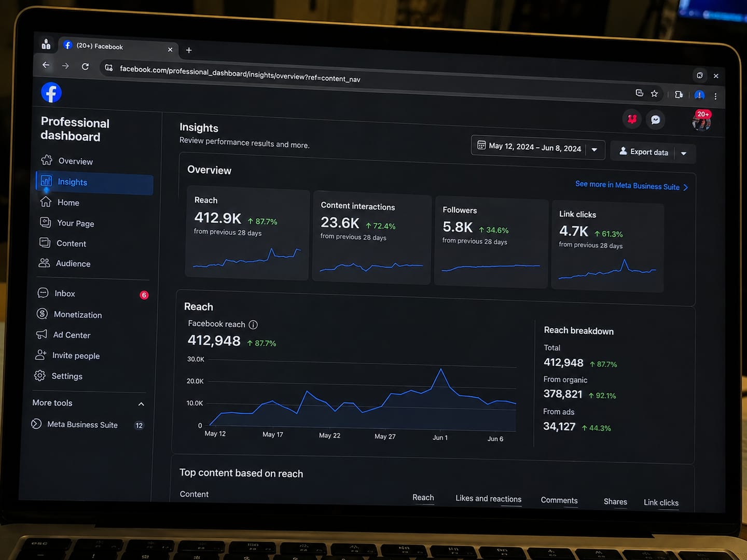
Task: Bookmark this page with star icon
Action: click(654, 94)
